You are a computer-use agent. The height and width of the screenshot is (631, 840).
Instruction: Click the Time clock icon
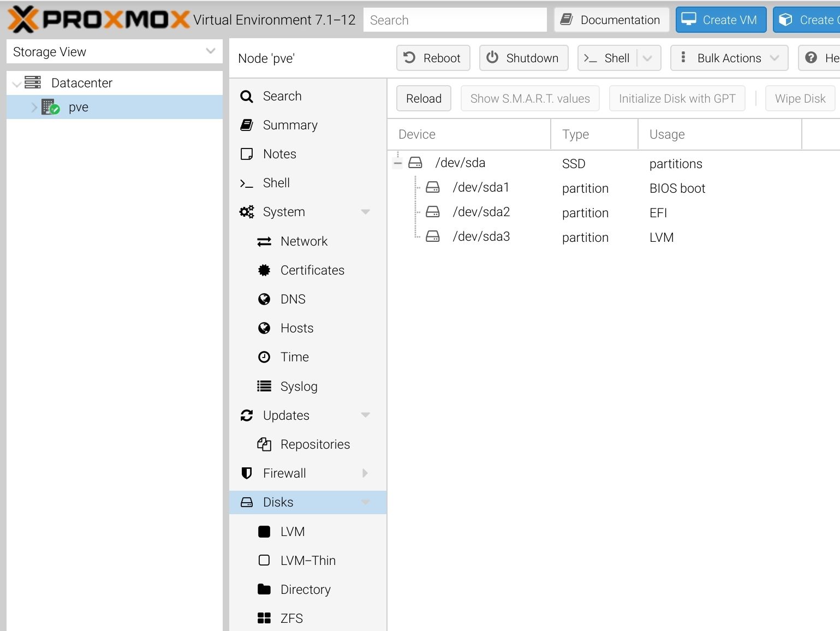tap(264, 357)
